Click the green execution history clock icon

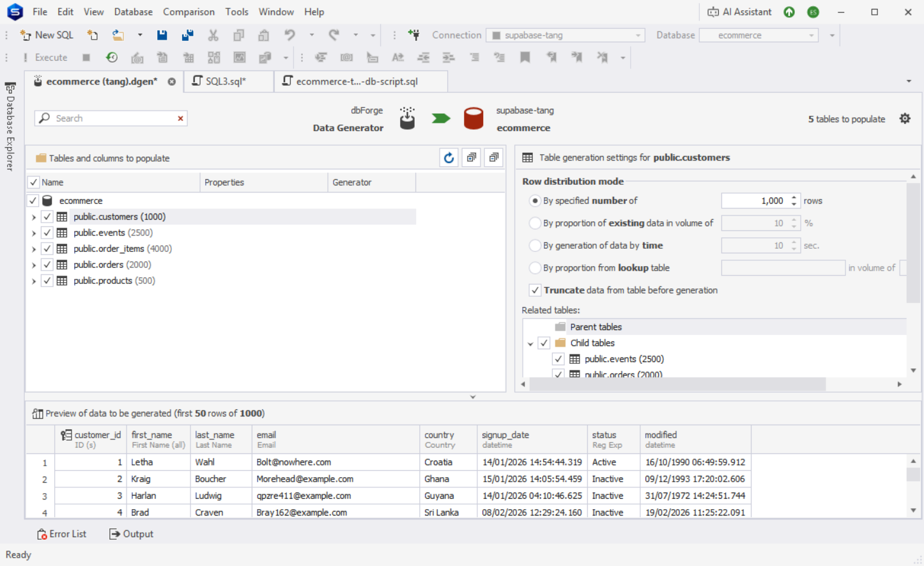point(112,58)
